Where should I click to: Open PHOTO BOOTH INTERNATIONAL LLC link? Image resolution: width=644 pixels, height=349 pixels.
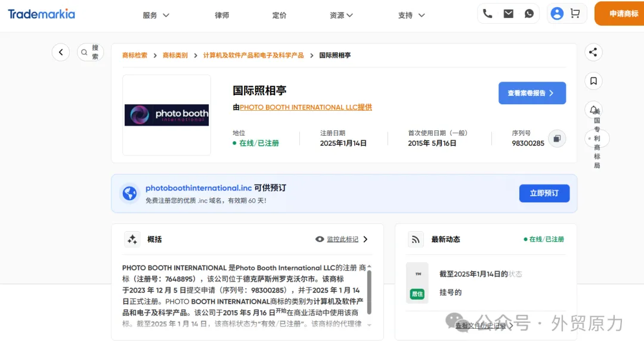point(304,107)
